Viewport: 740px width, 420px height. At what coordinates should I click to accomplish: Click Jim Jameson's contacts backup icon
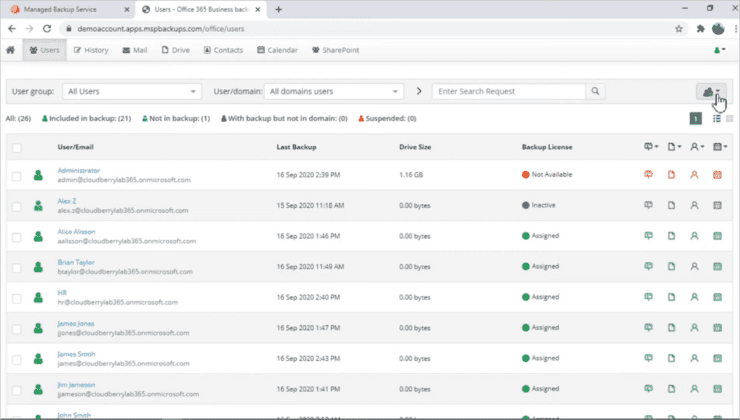[694, 389]
